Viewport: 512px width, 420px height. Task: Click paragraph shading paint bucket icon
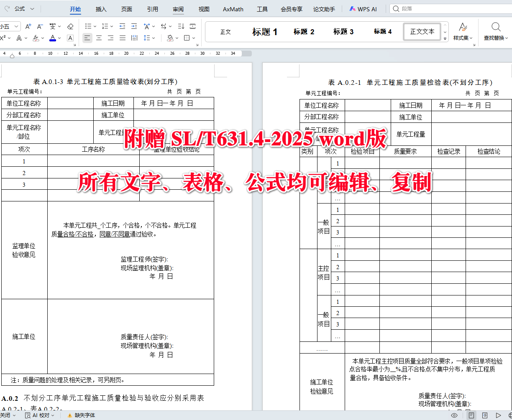pos(170,38)
